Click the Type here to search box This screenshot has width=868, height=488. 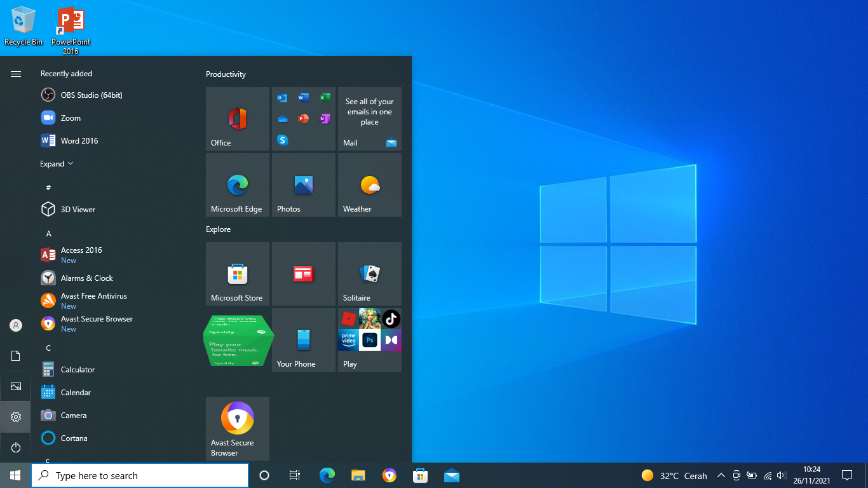click(140, 475)
